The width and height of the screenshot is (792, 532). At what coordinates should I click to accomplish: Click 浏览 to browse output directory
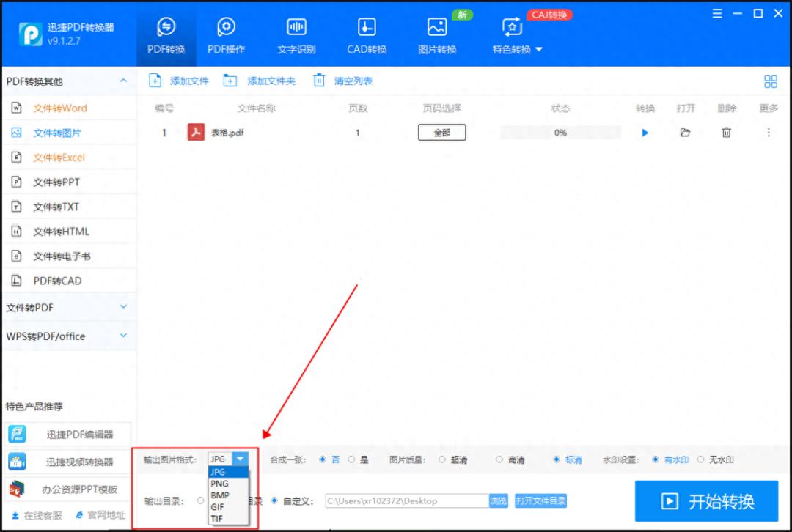coord(498,501)
